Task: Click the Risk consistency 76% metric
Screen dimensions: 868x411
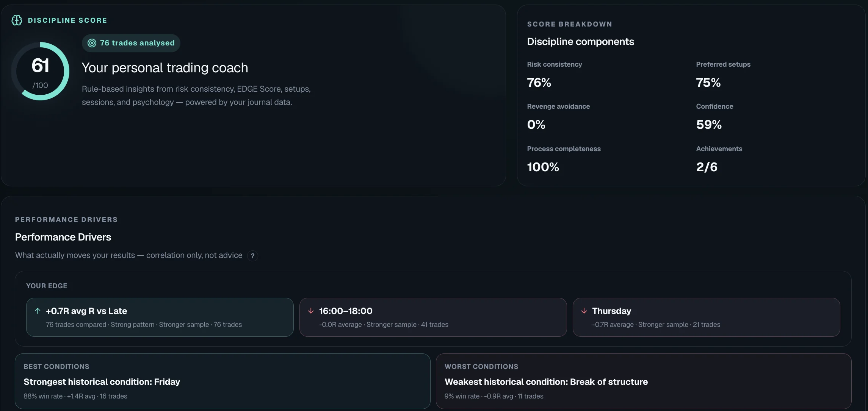Action: coord(555,74)
